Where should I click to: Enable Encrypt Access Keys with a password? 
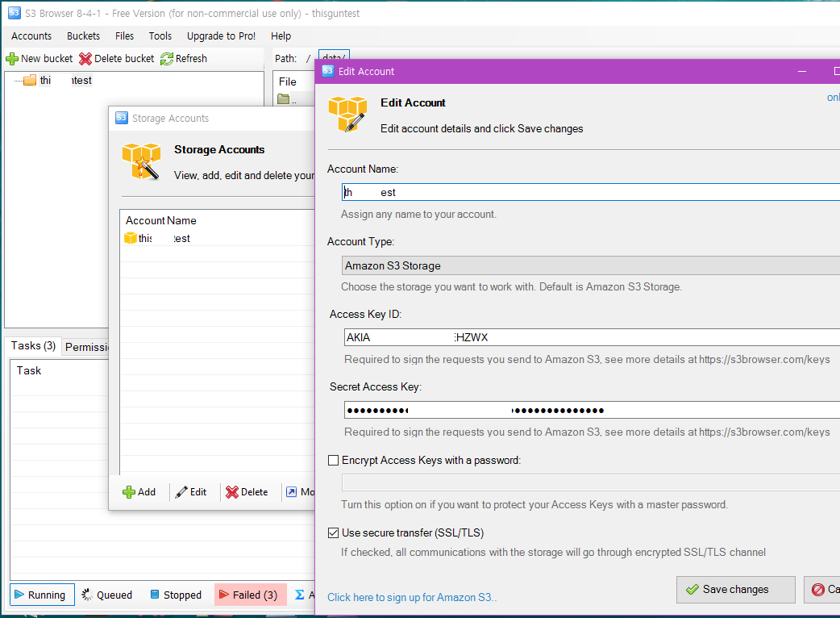pyautogui.click(x=334, y=461)
